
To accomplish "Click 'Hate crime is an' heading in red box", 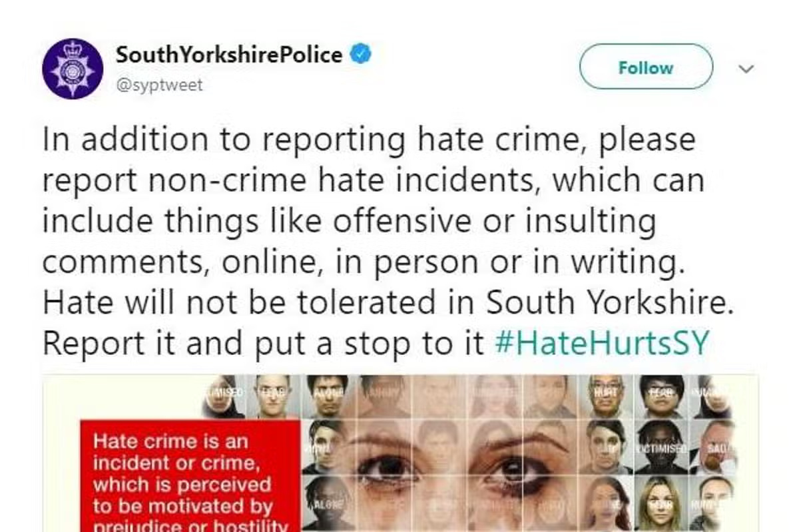I will click(x=170, y=441).
